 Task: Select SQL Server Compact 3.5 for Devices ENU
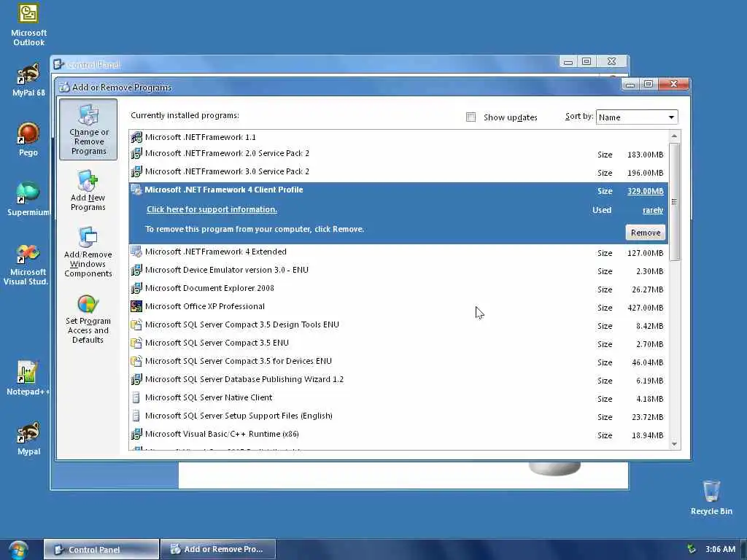398,362
